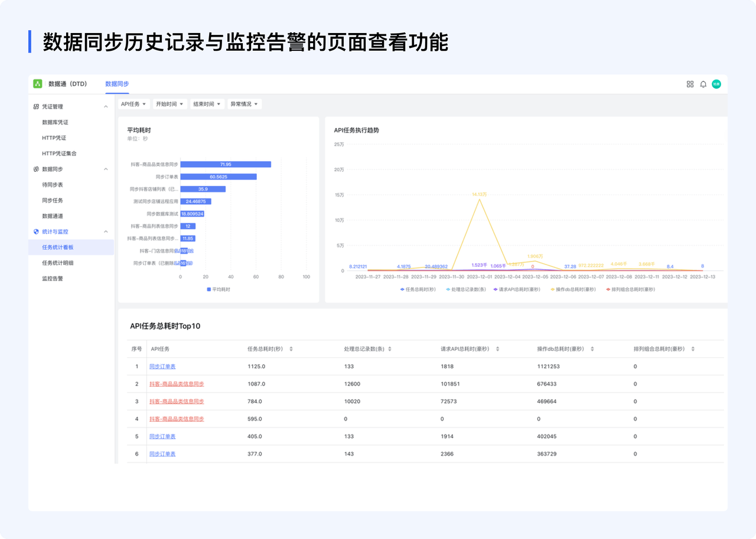Open HTTP凭证 in sidebar
Image resolution: width=756 pixels, height=539 pixels.
tap(54, 138)
